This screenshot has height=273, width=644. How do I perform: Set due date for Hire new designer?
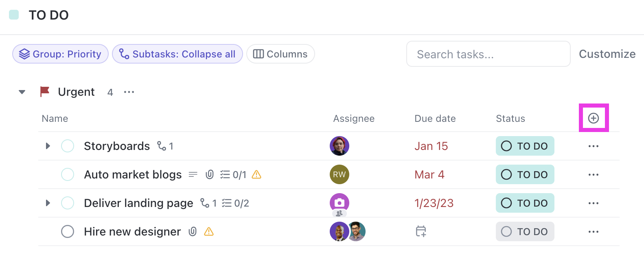421,231
